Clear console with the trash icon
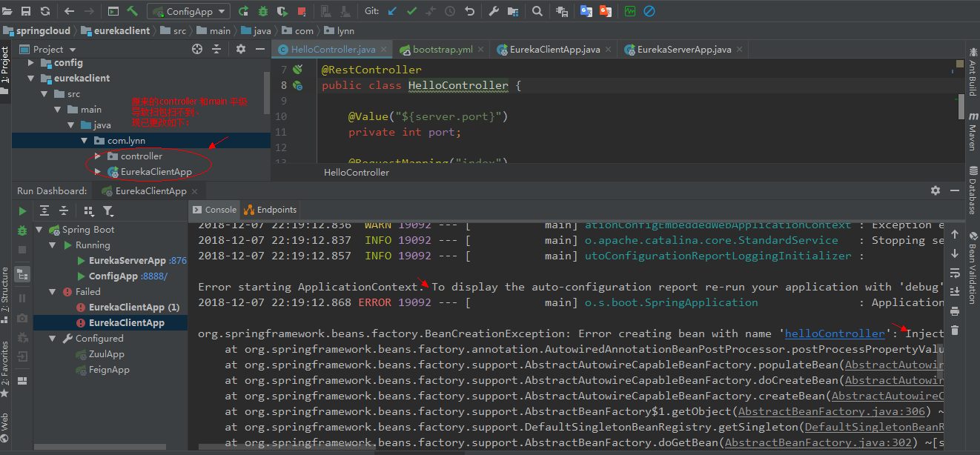980x455 pixels. [x=955, y=331]
